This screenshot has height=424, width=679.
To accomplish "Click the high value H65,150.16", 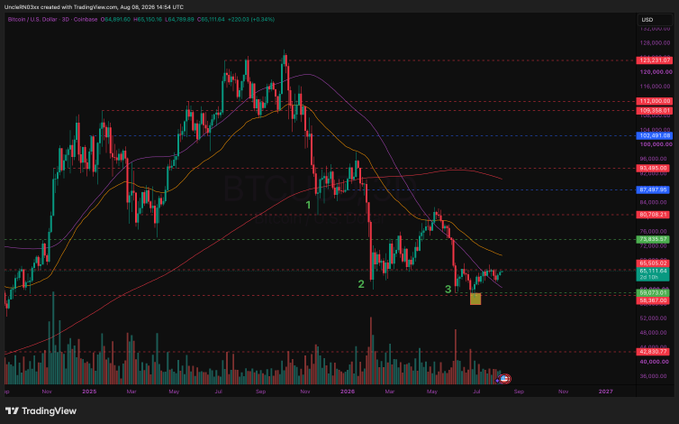I will pos(147,19).
